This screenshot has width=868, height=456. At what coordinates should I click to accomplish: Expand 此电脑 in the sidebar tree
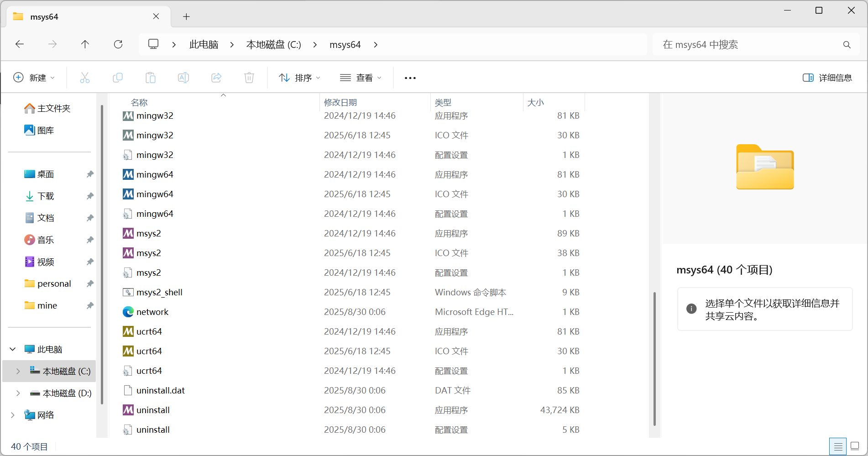pos(12,349)
